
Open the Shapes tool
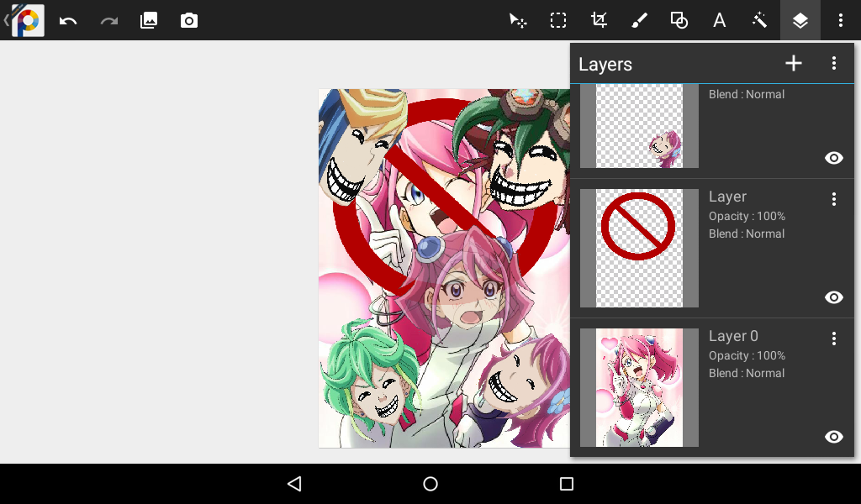click(679, 21)
